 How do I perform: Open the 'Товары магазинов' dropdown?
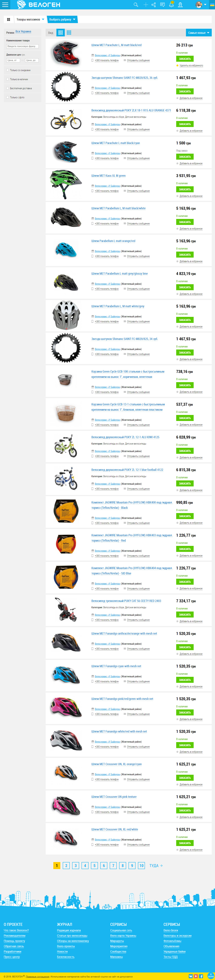(30, 19)
